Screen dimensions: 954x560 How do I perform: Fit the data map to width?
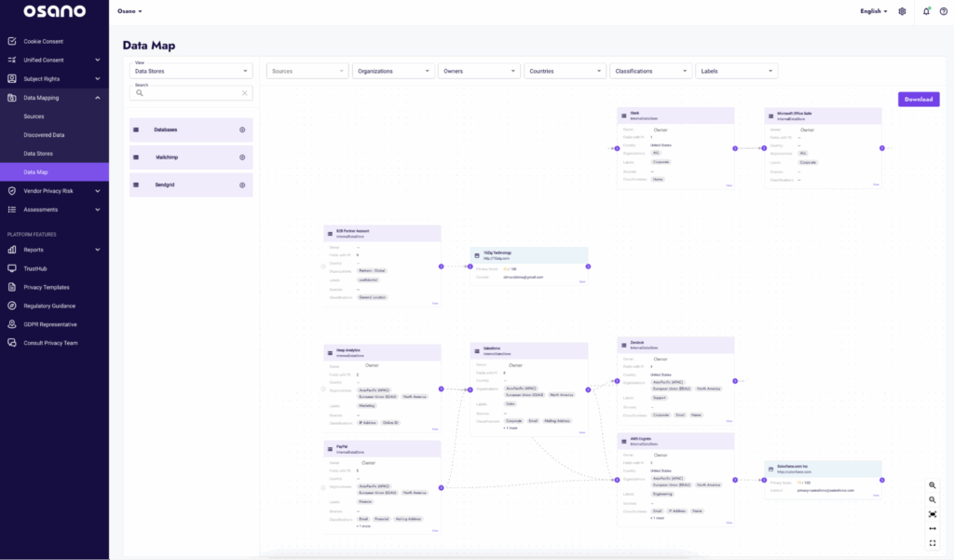tap(932, 528)
